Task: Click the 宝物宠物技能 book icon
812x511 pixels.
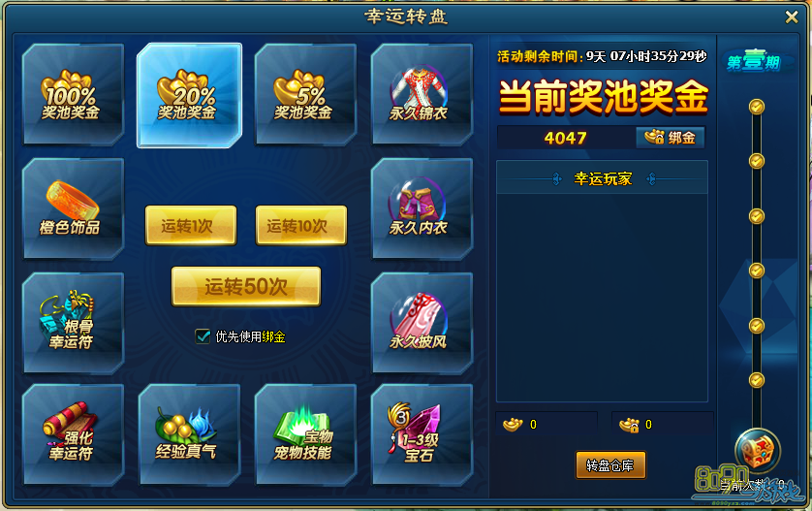Action: click(305, 434)
